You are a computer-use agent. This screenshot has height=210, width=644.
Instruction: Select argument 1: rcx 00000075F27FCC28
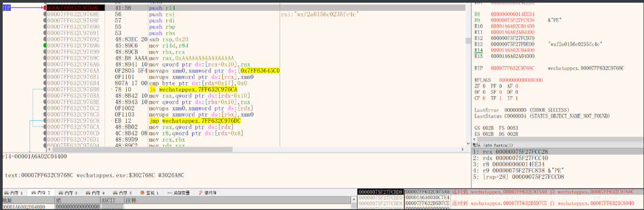point(557,152)
